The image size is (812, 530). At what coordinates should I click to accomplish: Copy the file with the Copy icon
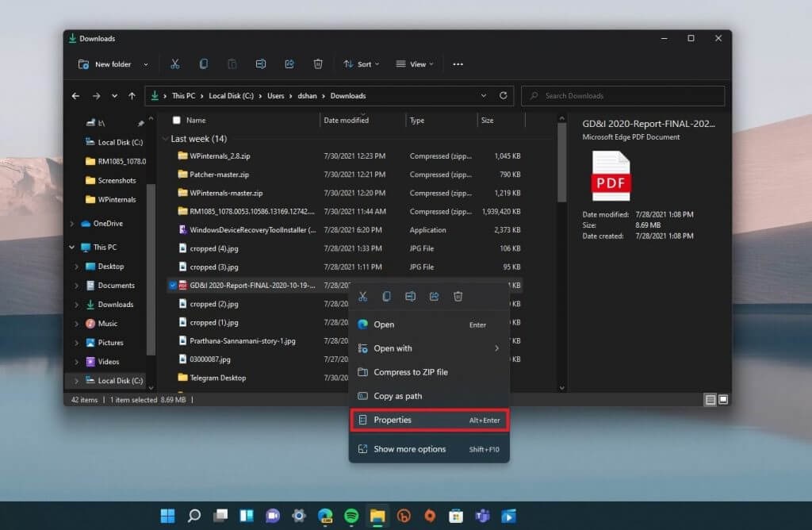click(x=386, y=296)
